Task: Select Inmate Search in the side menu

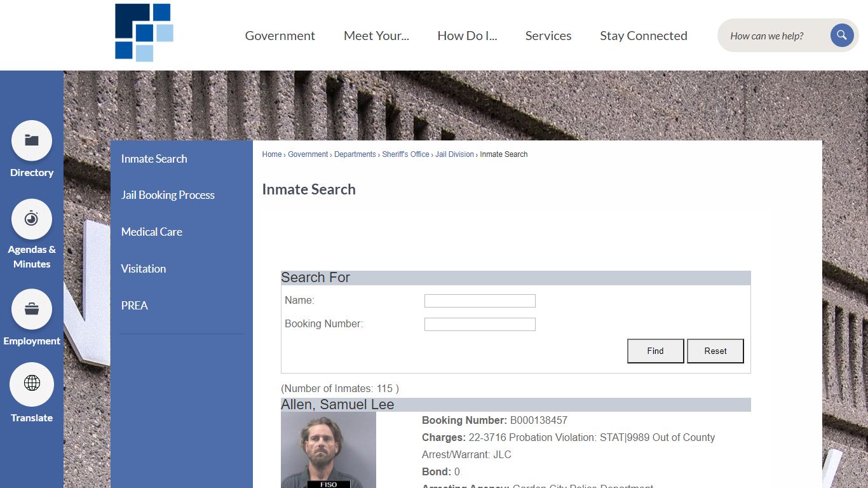Action: [154, 159]
